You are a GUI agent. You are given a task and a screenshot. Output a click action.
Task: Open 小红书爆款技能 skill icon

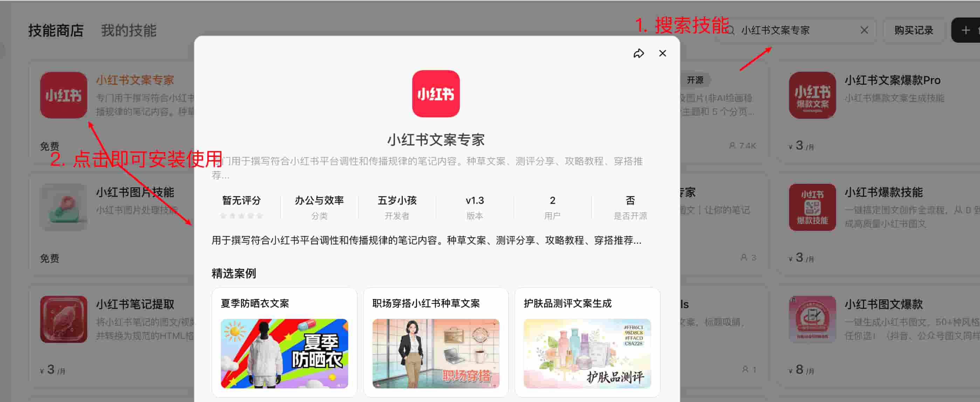click(812, 207)
